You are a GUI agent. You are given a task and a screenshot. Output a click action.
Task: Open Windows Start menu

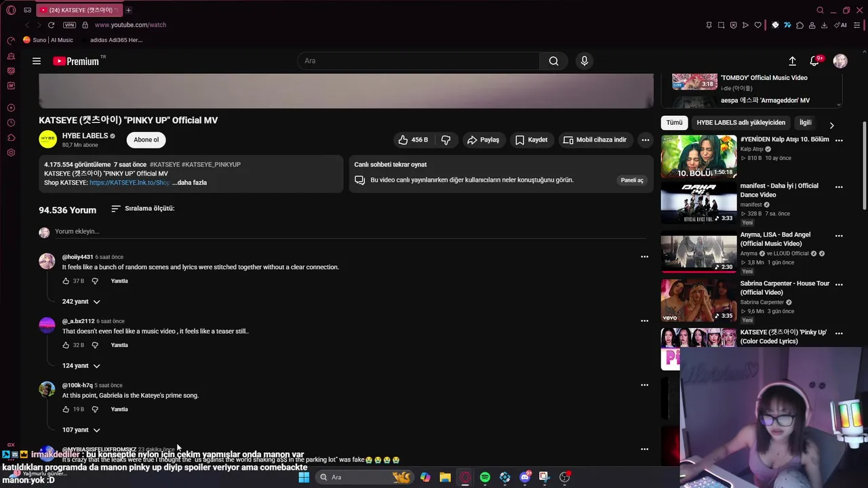(x=304, y=477)
